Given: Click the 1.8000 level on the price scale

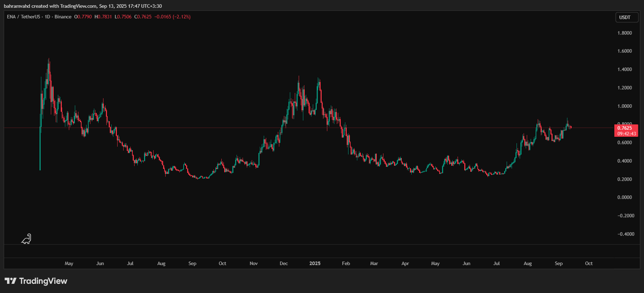Looking at the screenshot, I should pyautogui.click(x=624, y=33).
